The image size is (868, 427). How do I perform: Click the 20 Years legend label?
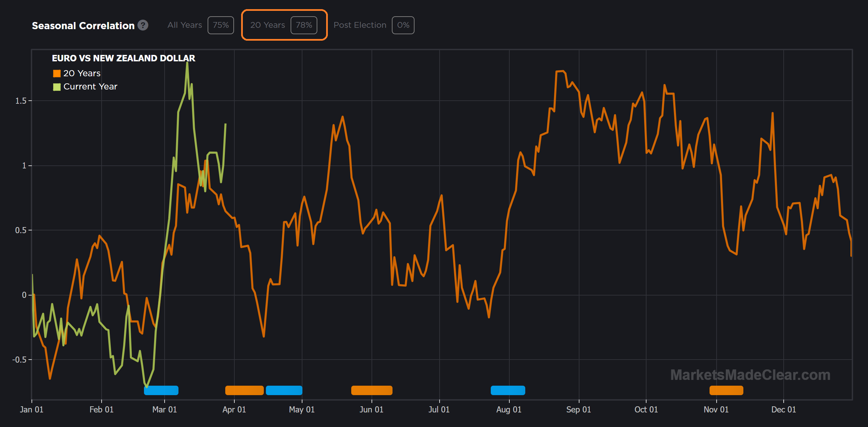[x=82, y=73]
